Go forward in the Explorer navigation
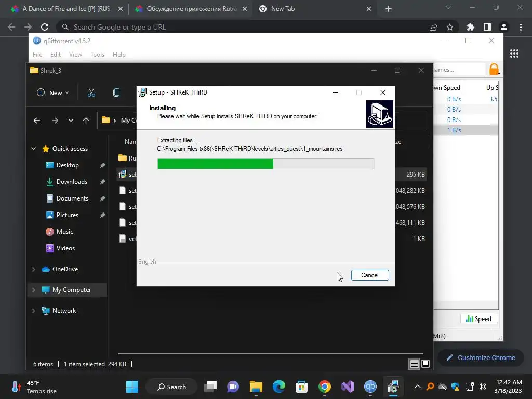Image resolution: width=532 pixels, height=399 pixels. coord(55,121)
